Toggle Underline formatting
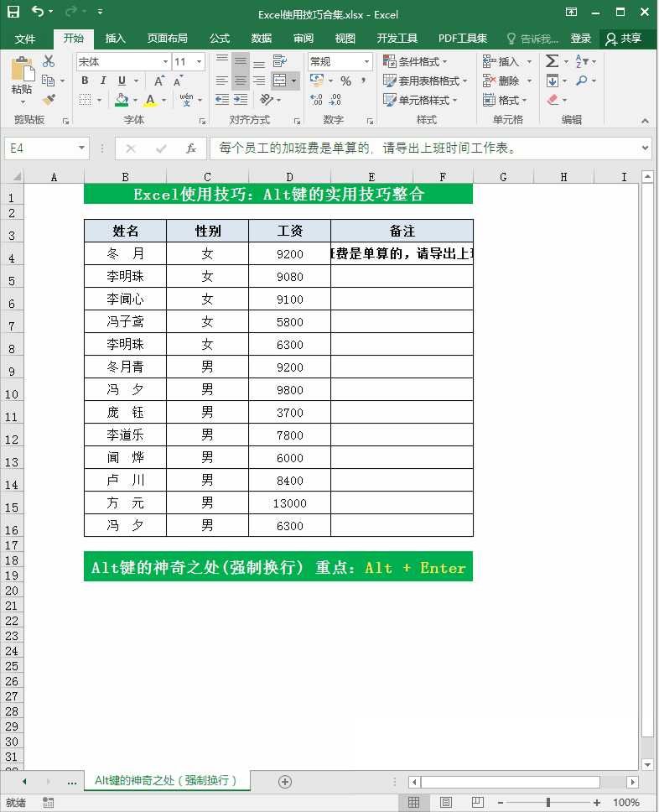659x812 pixels. 122,81
